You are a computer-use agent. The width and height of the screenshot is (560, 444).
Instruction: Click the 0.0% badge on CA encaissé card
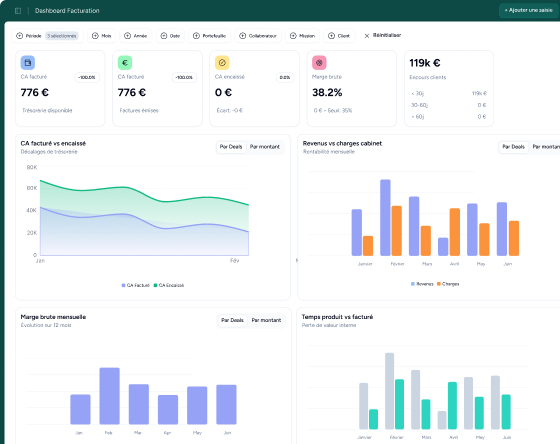(285, 78)
